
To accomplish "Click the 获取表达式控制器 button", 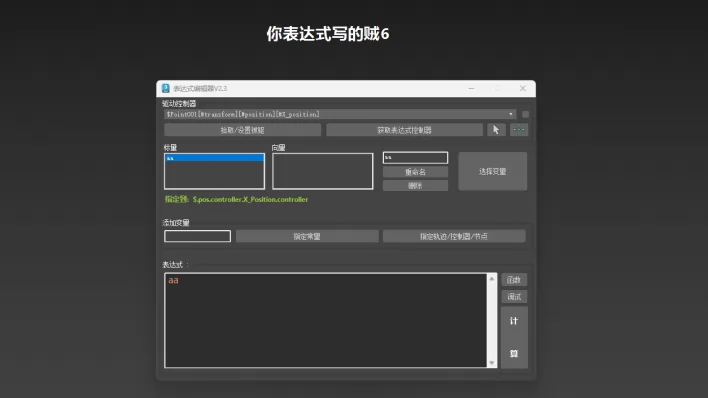I will pyautogui.click(x=404, y=130).
